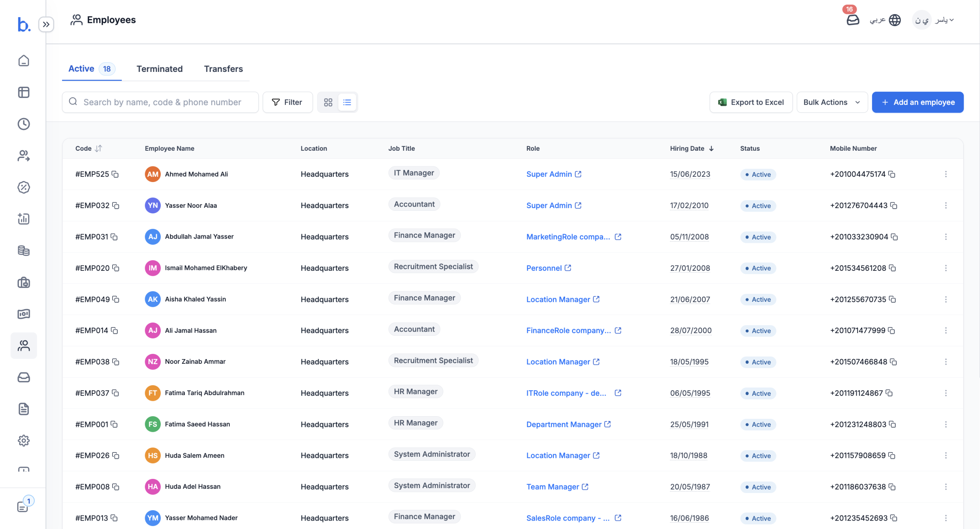980x529 pixels.
Task: Open the banknote payroll sidebar icon
Action: click(24, 314)
